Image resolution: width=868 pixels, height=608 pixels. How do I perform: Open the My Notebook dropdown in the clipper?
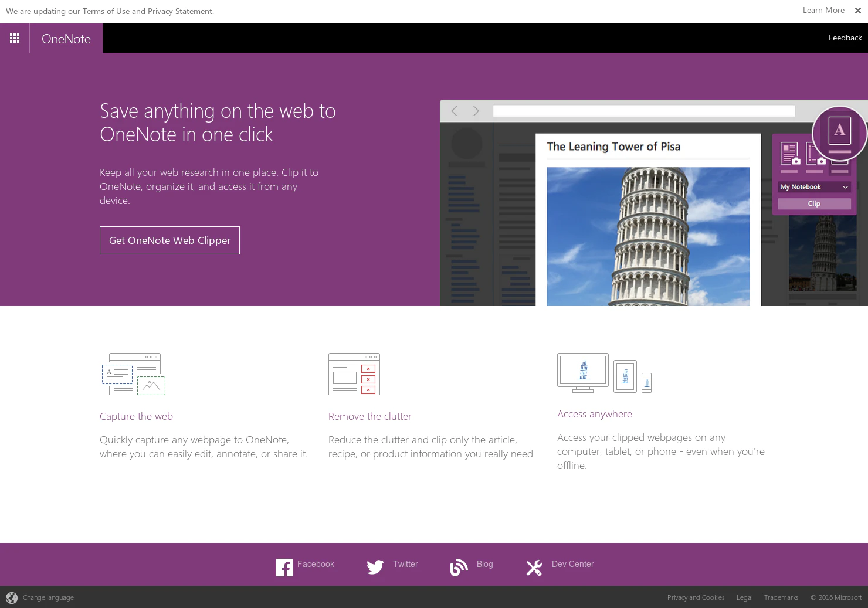(813, 186)
